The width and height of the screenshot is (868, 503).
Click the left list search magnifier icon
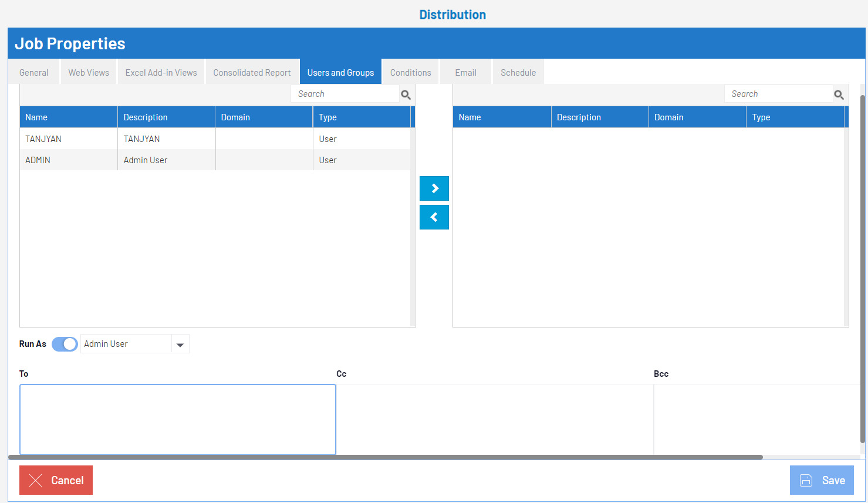[x=406, y=94]
